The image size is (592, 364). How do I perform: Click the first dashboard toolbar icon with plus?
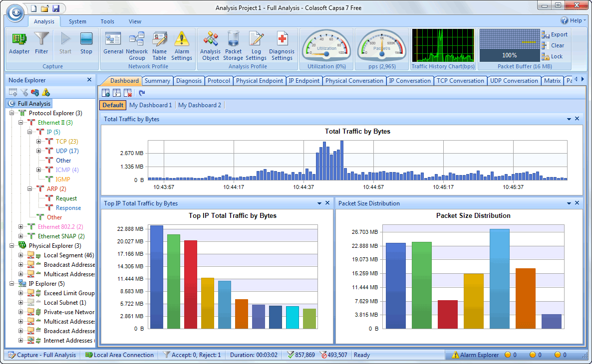106,93
